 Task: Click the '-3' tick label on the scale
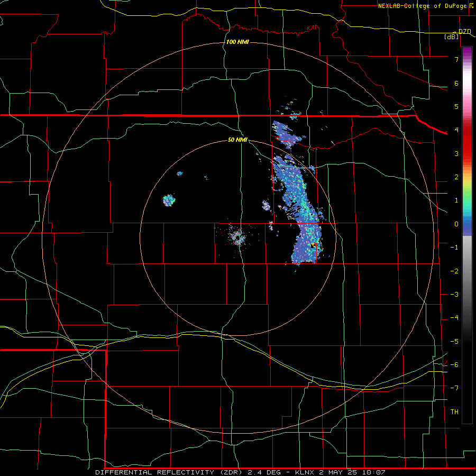(x=454, y=295)
